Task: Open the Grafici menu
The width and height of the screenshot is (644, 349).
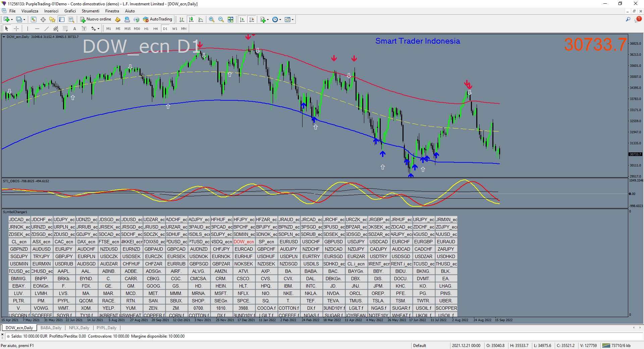Action: [x=70, y=11]
